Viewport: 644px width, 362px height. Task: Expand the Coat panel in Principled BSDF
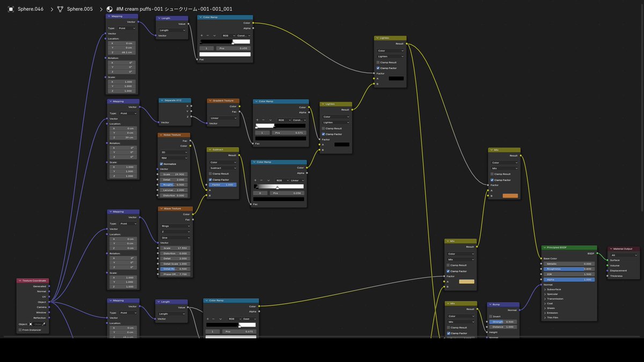pyautogui.click(x=550, y=304)
